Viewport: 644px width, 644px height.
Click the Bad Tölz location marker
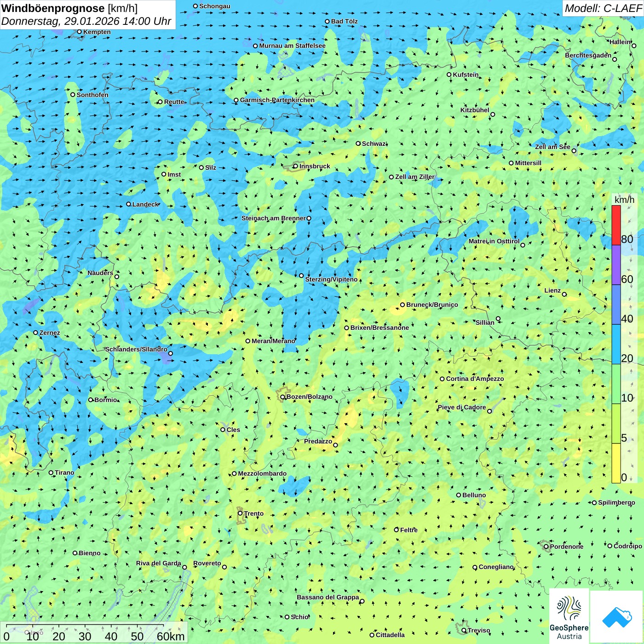(327, 21)
